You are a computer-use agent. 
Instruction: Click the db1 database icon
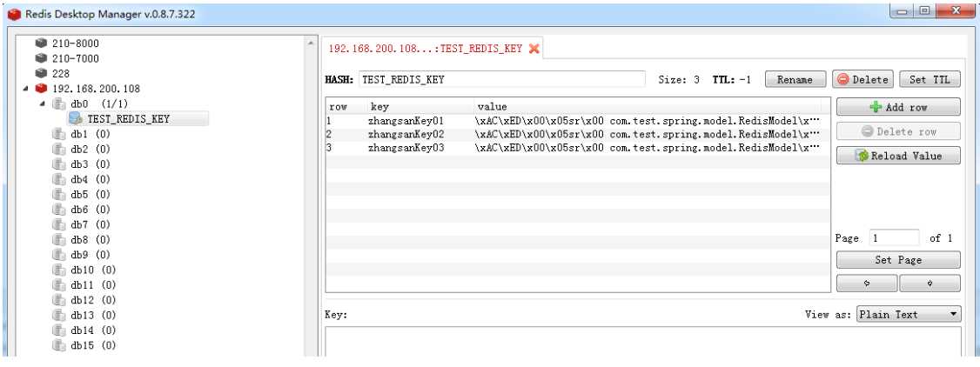[59, 134]
